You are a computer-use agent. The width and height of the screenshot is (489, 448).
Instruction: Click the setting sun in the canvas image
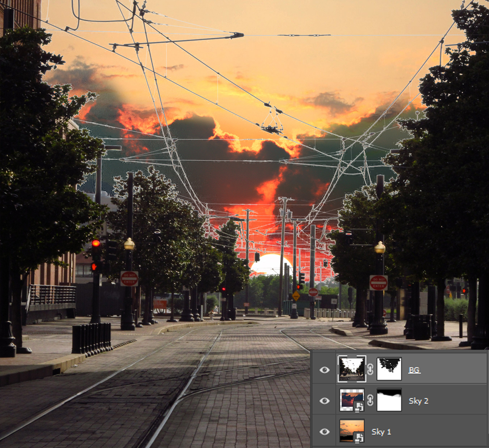(x=270, y=264)
